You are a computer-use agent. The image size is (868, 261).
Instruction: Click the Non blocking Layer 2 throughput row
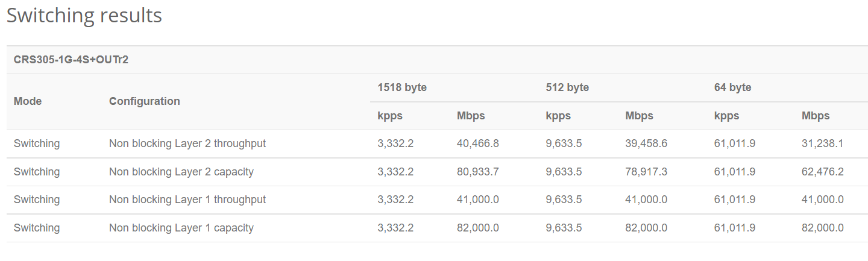click(437, 144)
